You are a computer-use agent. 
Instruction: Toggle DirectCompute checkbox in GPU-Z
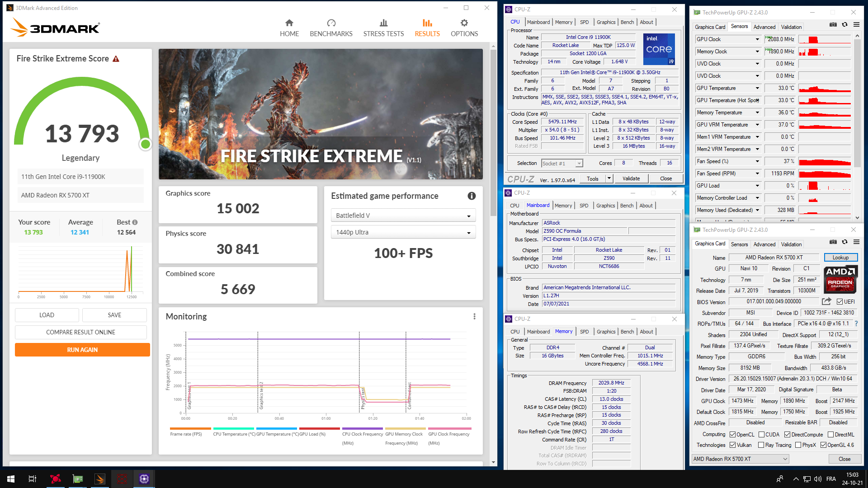(788, 435)
